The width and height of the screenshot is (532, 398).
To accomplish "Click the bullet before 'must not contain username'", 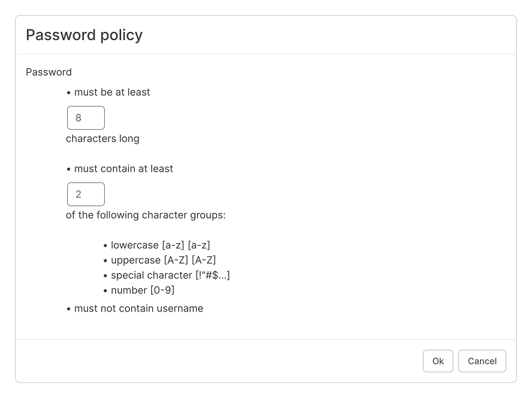I will coord(68,309).
